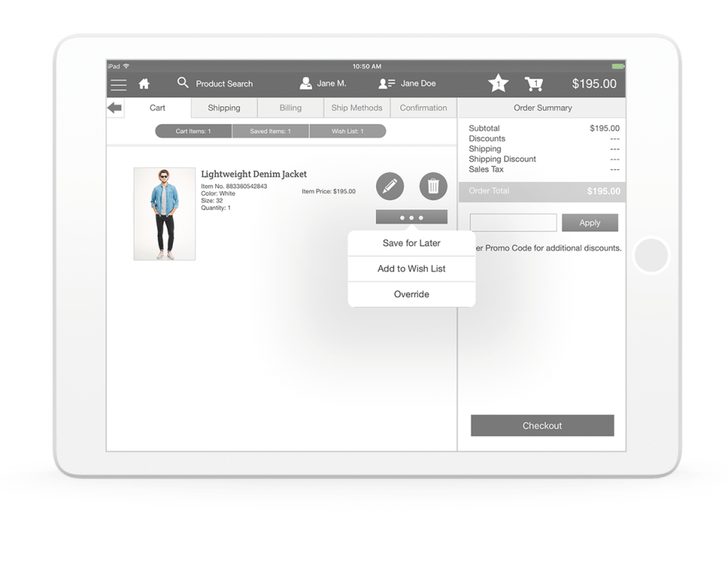Screen dimensions: 728x562
Task: Choose Add to Wish List
Action: coord(411,268)
